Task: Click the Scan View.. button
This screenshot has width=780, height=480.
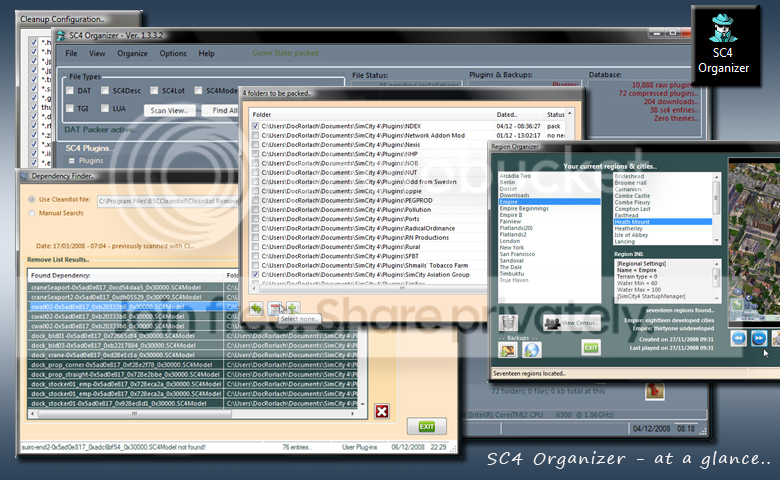Action: click(x=169, y=110)
